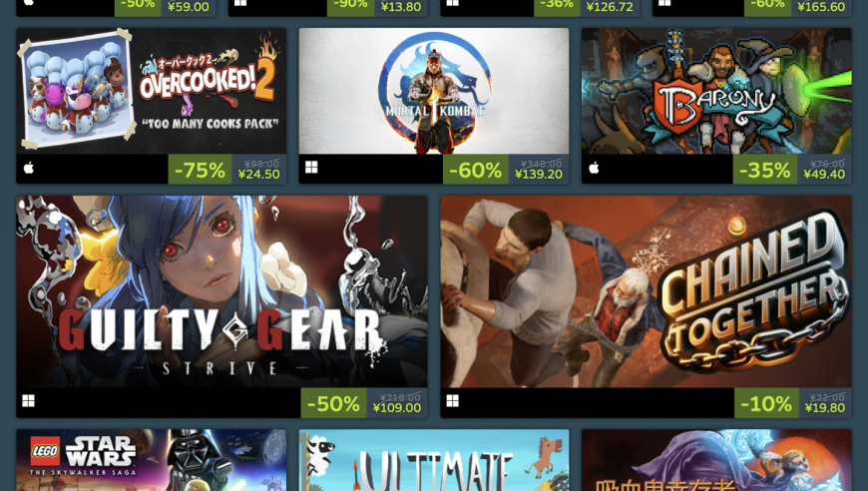The height and width of the screenshot is (491, 868).
Task: Open the Ultimate Chicken Horse capsule
Action: point(433,460)
